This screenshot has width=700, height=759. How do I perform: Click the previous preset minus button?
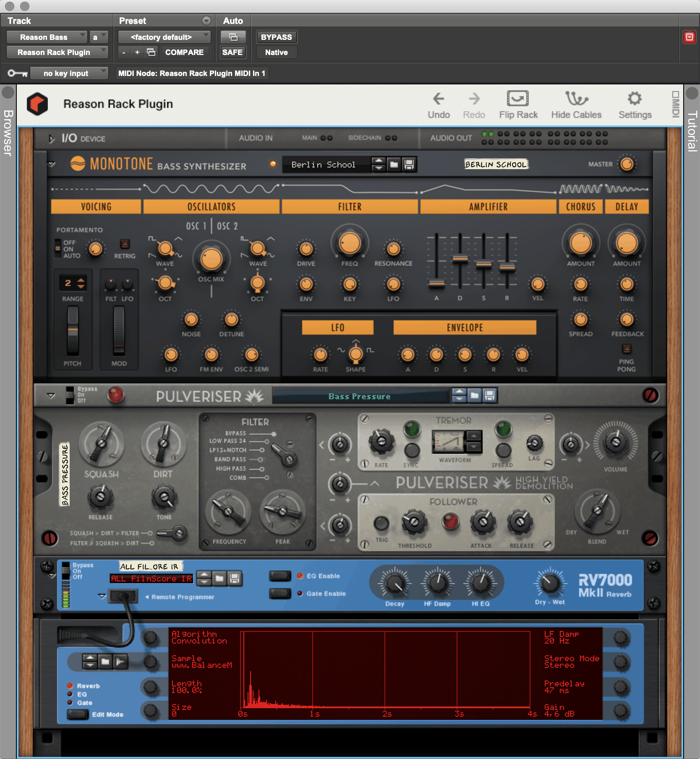[124, 52]
